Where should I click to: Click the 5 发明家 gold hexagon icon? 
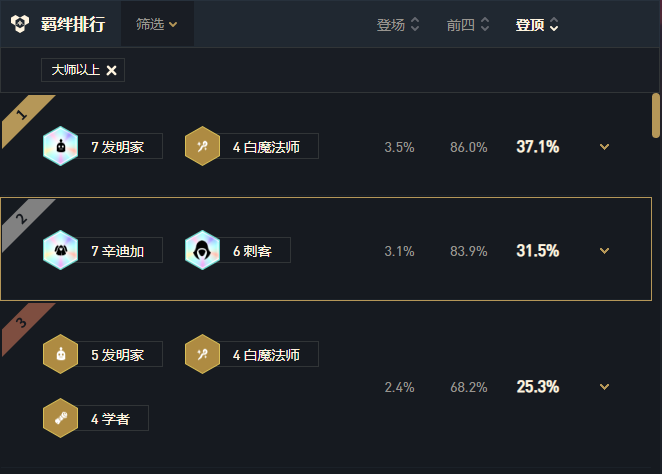(60, 354)
